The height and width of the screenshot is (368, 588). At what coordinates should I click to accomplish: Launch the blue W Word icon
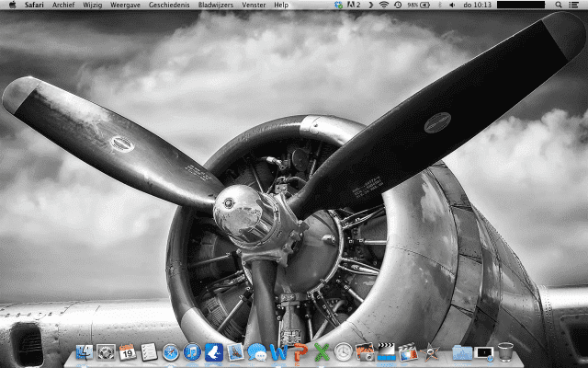pos(277,352)
